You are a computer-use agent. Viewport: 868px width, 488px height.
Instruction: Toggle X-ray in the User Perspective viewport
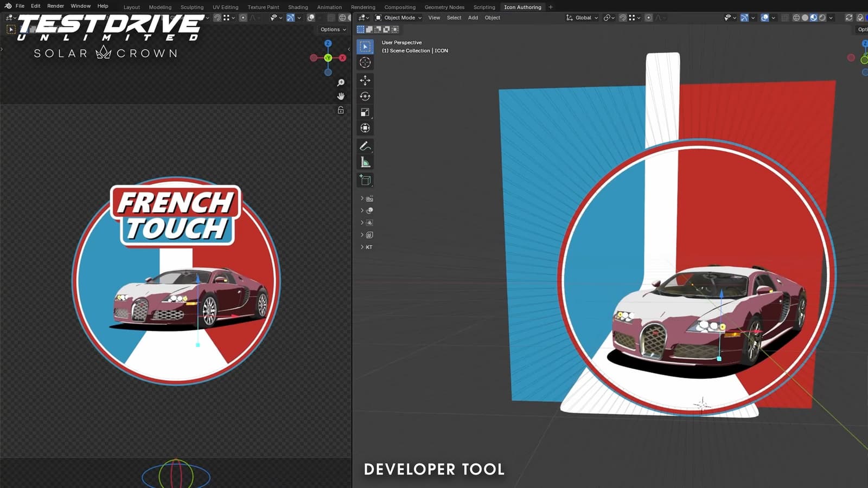click(x=785, y=17)
